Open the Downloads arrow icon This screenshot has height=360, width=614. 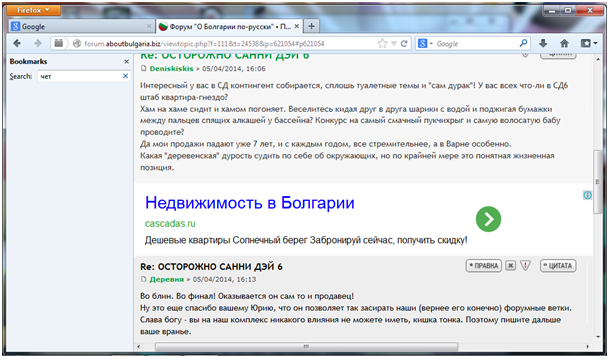pos(543,43)
